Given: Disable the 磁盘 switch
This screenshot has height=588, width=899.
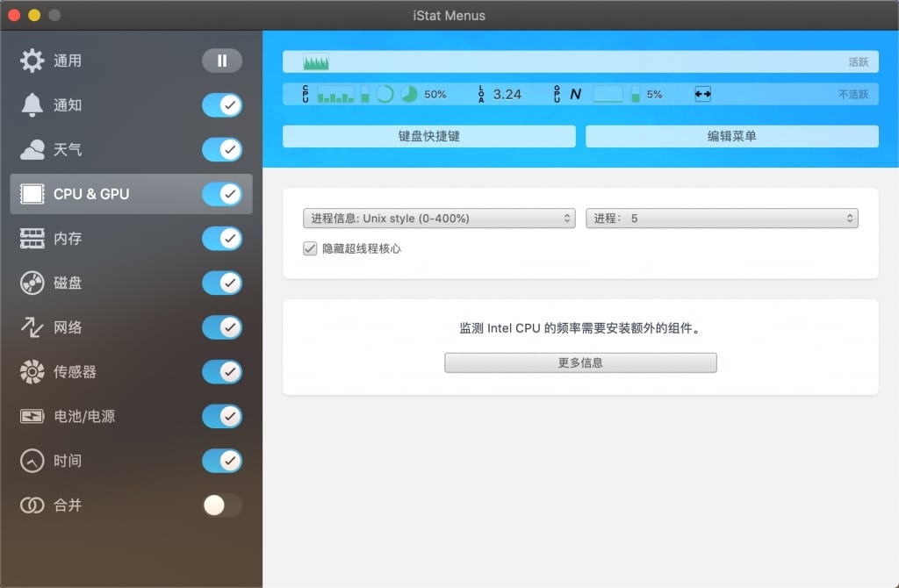Looking at the screenshot, I should click(x=222, y=283).
